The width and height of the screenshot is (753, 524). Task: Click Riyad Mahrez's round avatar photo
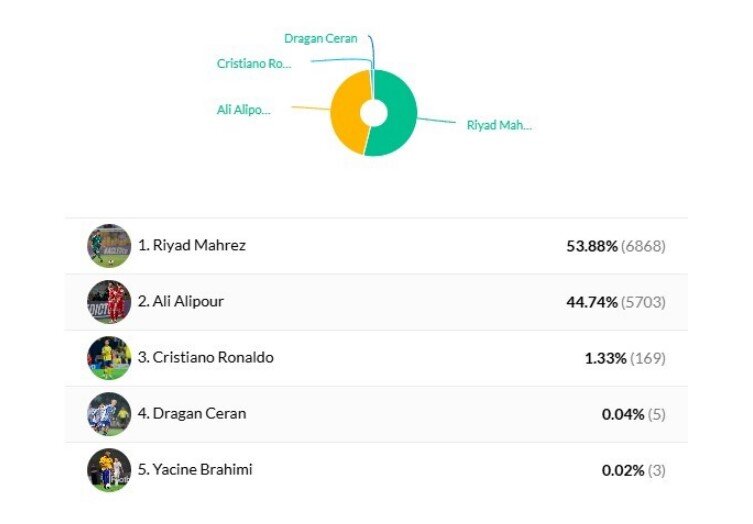coord(109,246)
